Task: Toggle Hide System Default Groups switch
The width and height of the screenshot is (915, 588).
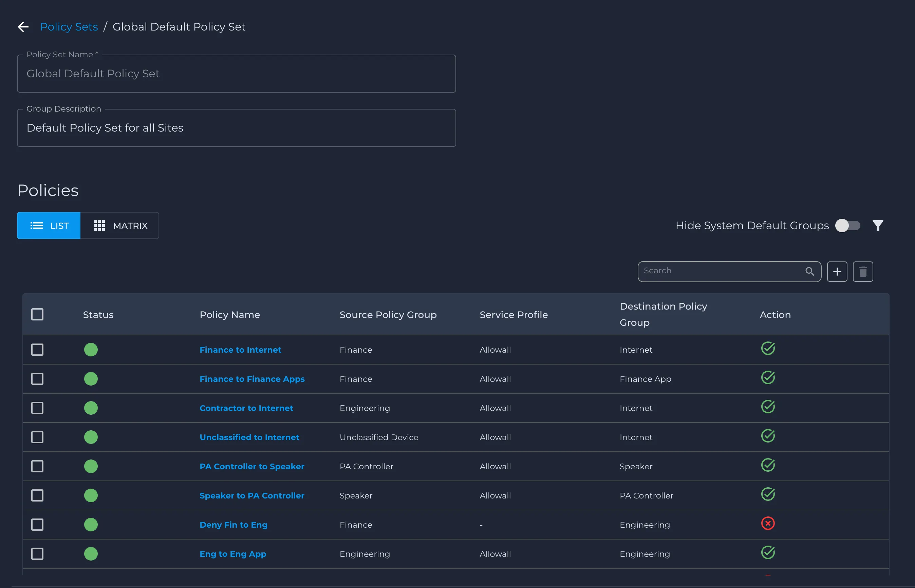Action: click(x=847, y=226)
